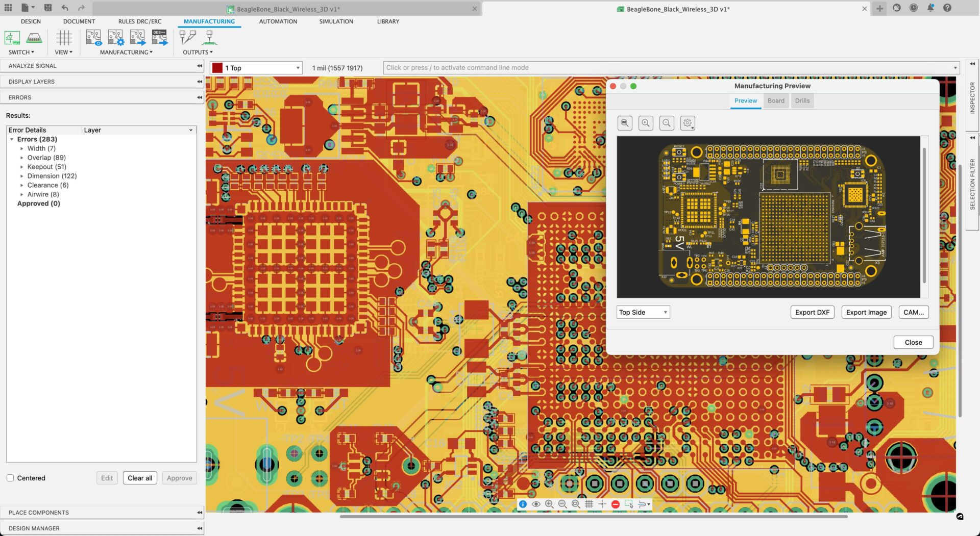The image size is (980, 536).
Task: Select zoom-to-fit in the preview dialog
Action: pyautogui.click(x=625, y=123)
